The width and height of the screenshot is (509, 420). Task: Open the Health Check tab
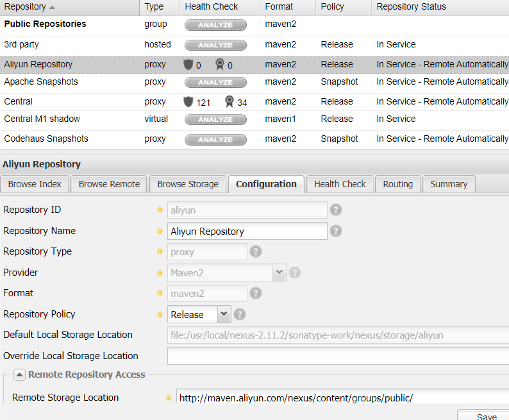tap(340, 184)
